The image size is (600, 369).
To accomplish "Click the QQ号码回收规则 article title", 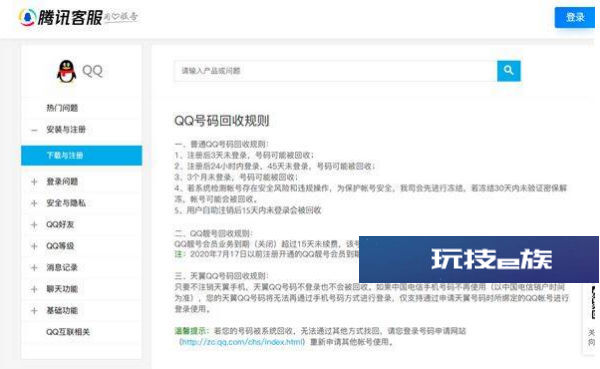I will 222,121.
